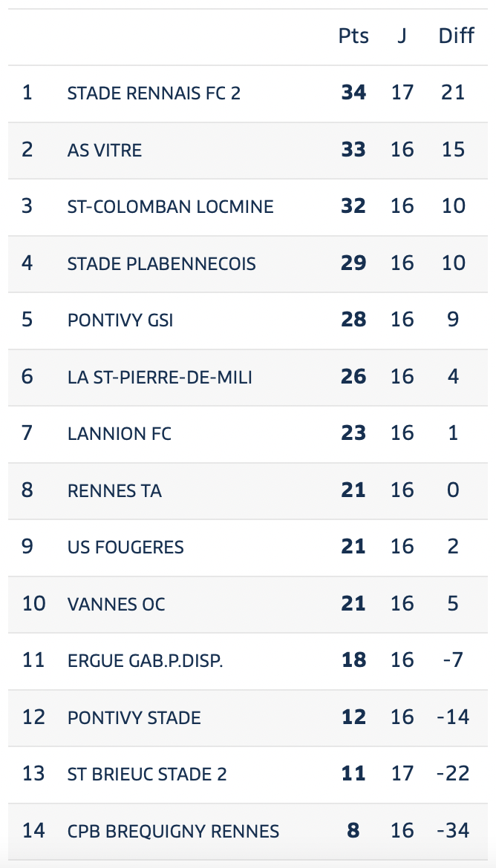
Task: Click the ST-COLOMBAN LOCMINE team entry
Action: tap(170, 206)
